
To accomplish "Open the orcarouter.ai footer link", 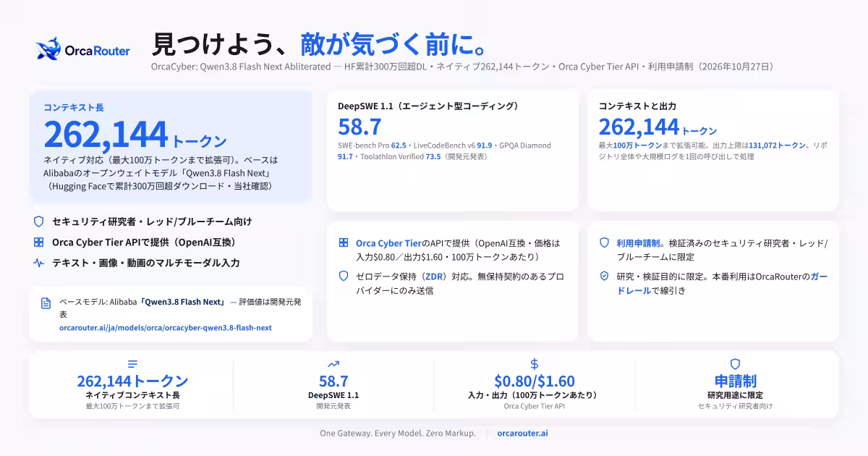I will pos(522,433).
